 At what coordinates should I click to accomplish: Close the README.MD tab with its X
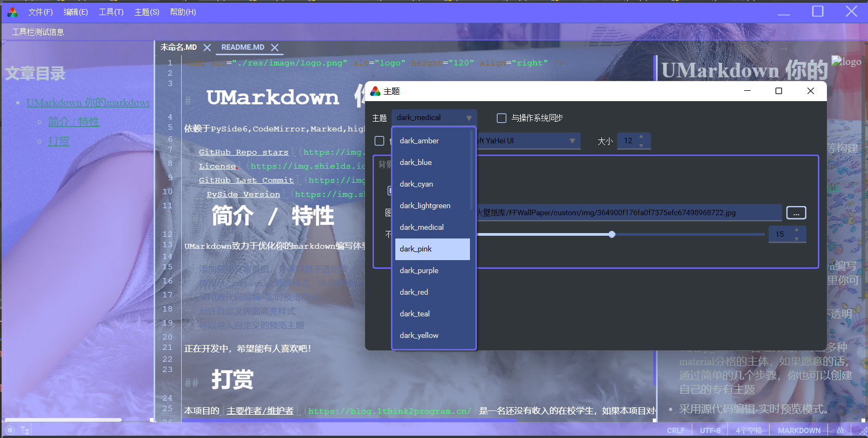[275, 48]
